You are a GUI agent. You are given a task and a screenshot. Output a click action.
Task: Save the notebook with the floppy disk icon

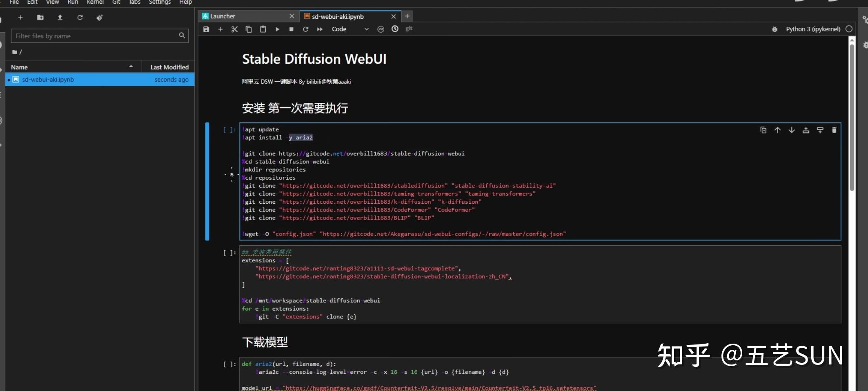click(206, 29)
